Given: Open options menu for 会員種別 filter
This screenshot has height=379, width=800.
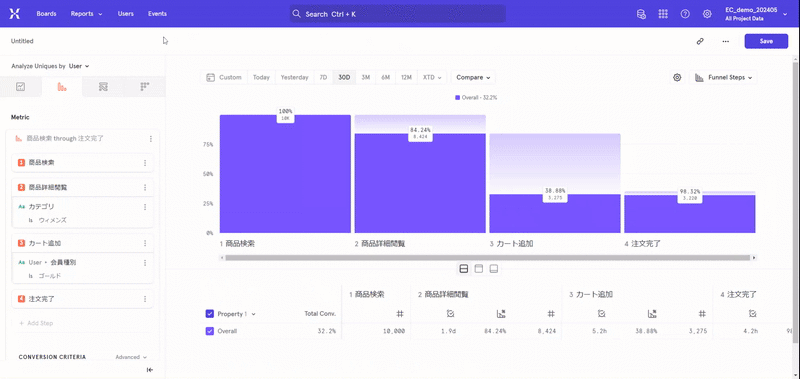Looking at the screenshot, I should [x=145, y=263].
